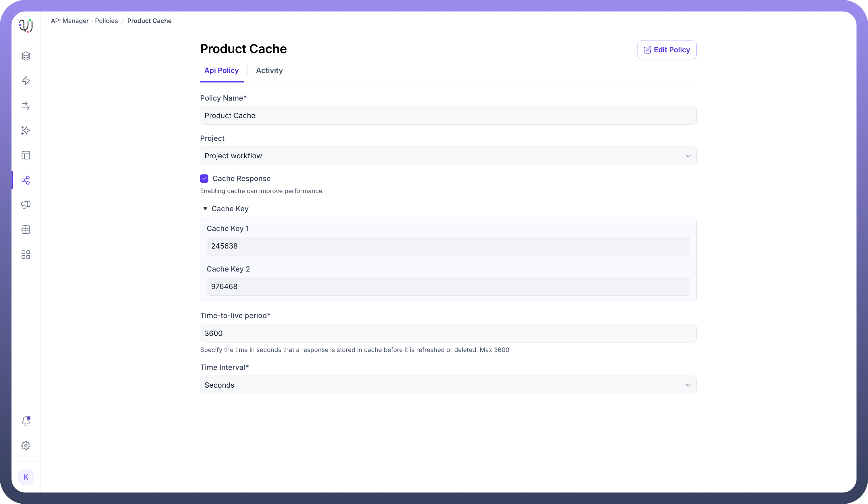Image resolution: width=868 pixels, height=504 pixels.
Task: Click the Time-to-live period field
Action: (448, 333)
